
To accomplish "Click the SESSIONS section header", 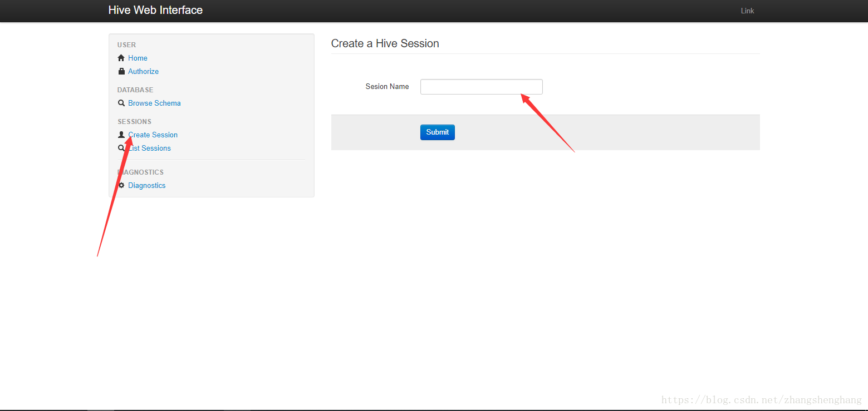I will (134, 122).
